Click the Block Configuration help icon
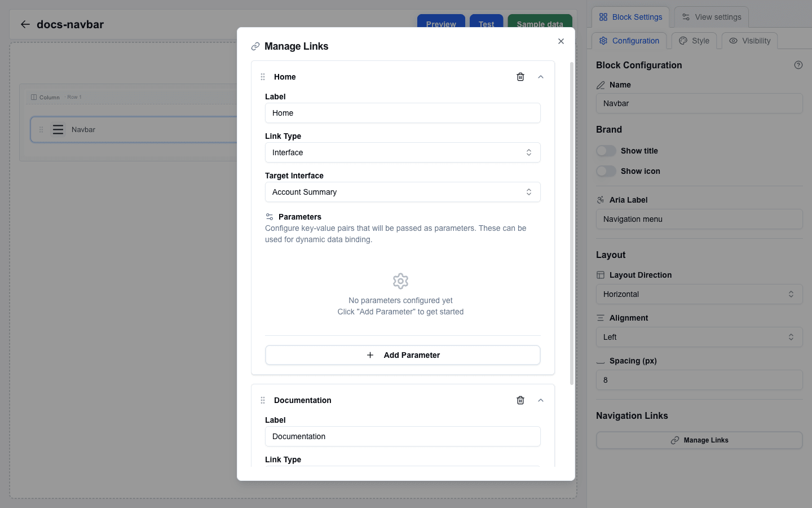Viewport: 812px width, 508px height. click(x=798, y=65)
